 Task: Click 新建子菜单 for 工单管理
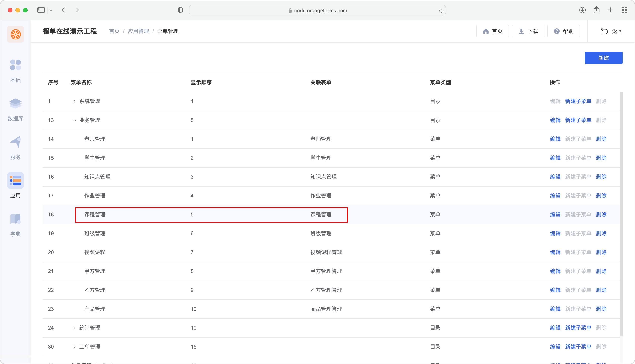pos(578,346)
